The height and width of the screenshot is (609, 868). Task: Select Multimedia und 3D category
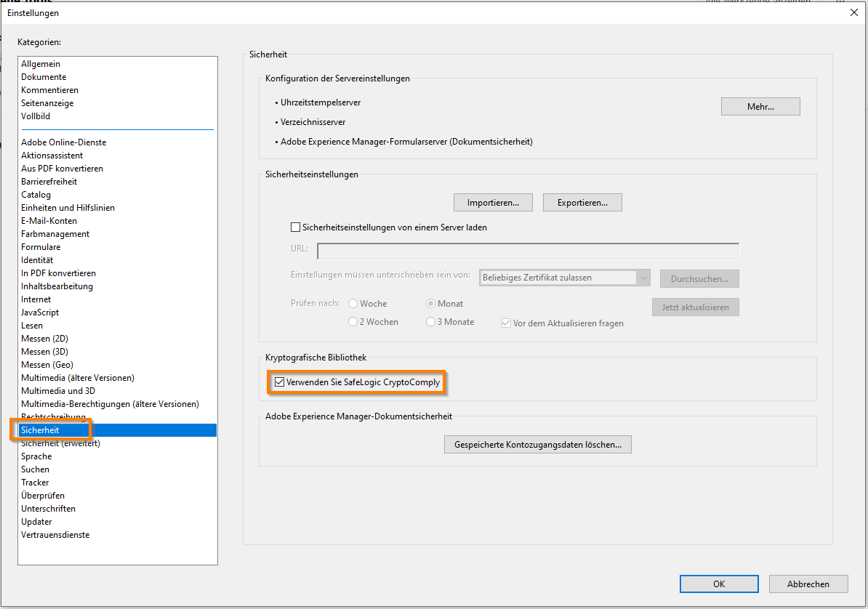58,391
